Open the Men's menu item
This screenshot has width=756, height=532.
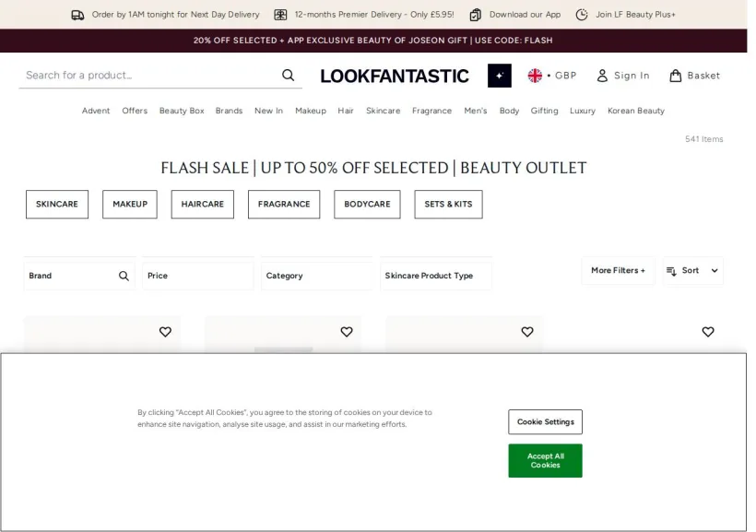click(x=476, y=111)
